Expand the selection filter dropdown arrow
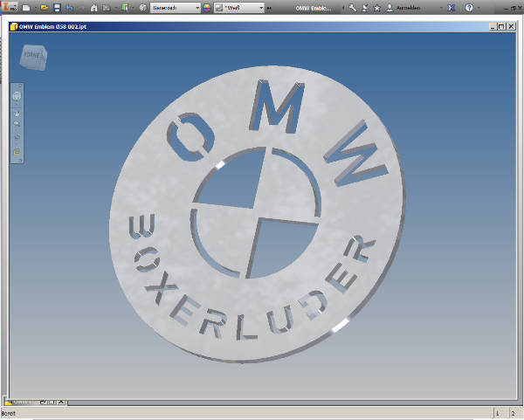The width and height of the screenshot is (524, 420). pyautogui.click(x=133, y=8)
